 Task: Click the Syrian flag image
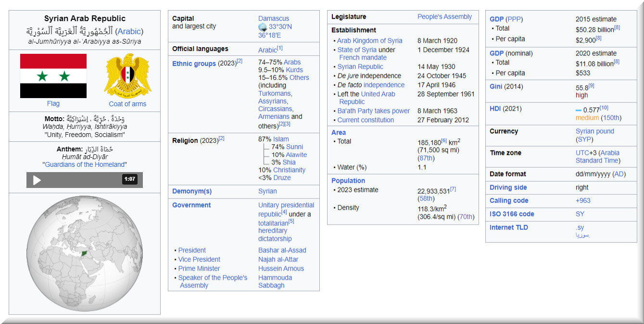[x=53, y=75]
